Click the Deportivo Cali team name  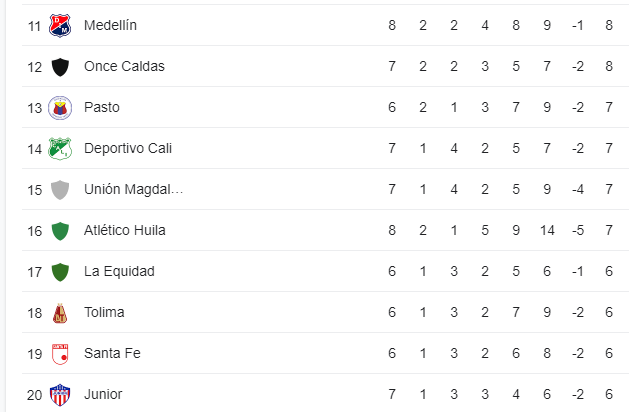coord(128,148)
